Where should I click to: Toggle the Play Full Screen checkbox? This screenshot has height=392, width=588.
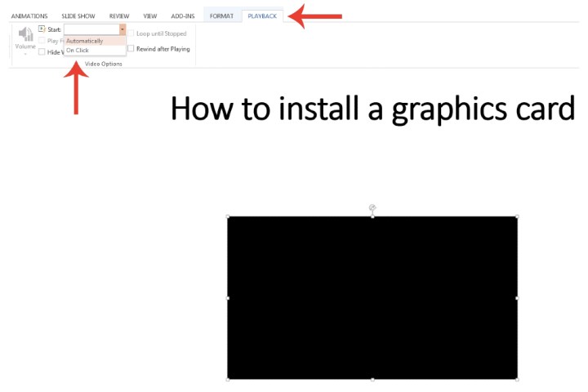coord(42,41)
